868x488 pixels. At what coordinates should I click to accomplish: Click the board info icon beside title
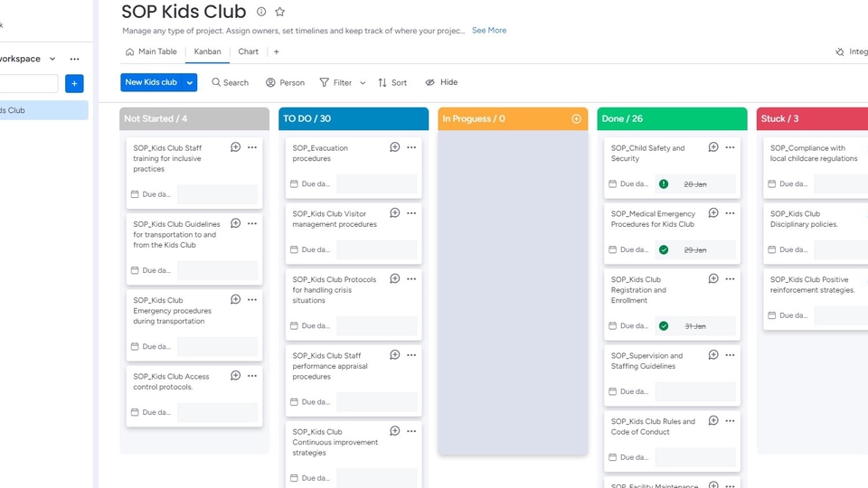[261, 12]
